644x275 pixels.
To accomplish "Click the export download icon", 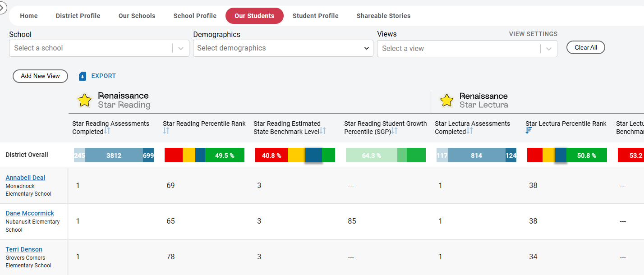I will point(83,76).
